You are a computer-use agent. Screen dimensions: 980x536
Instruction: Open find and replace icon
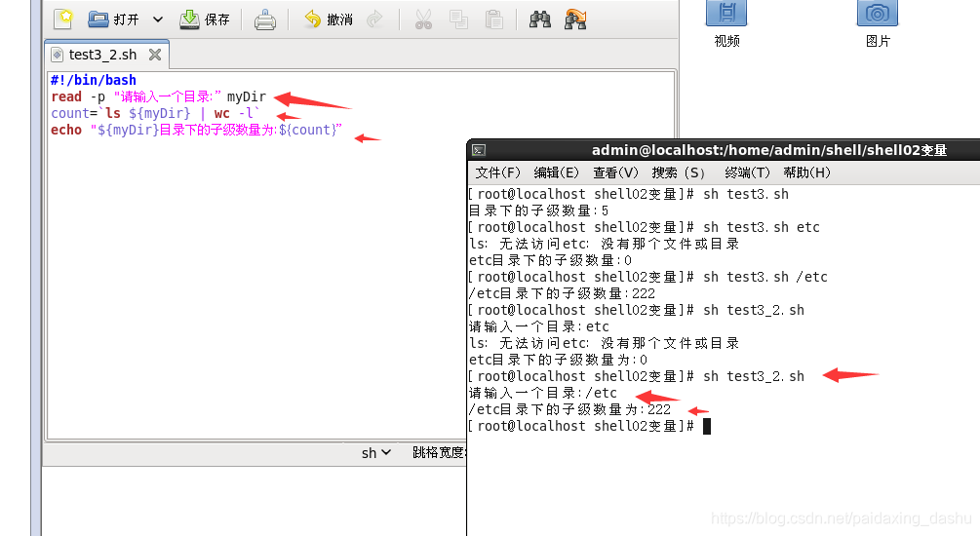tap(575, 19)
